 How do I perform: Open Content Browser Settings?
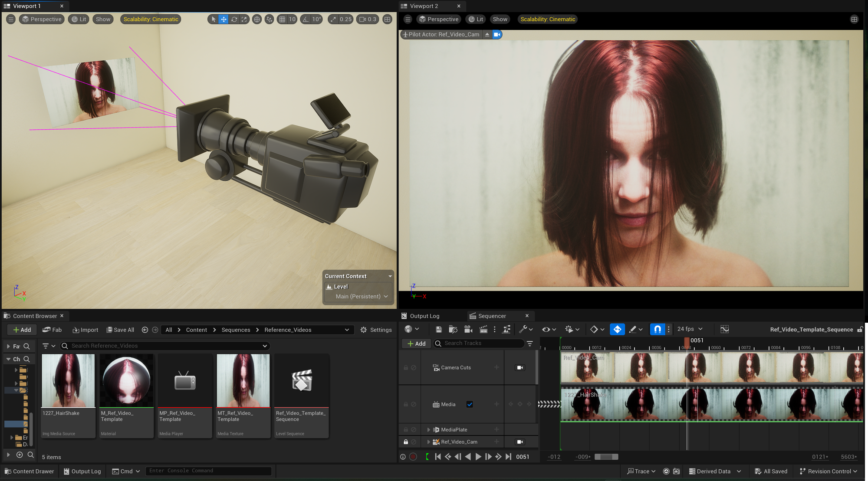click(x=376, y=330)
